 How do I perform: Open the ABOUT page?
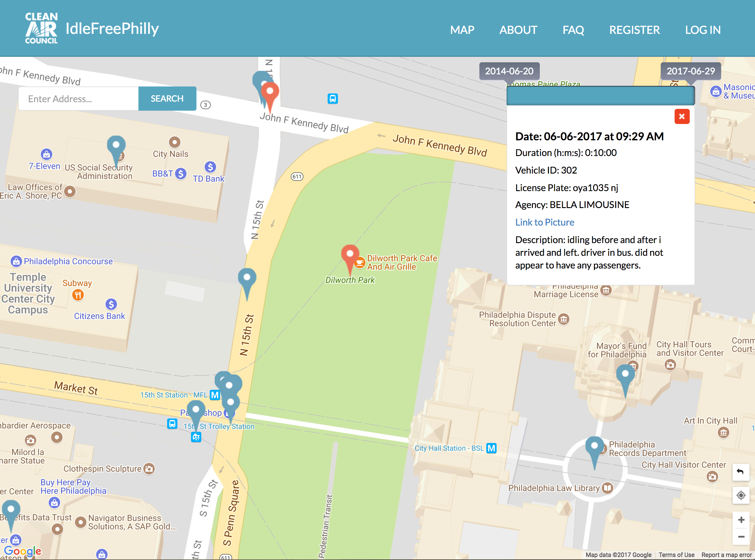[518, 30]
